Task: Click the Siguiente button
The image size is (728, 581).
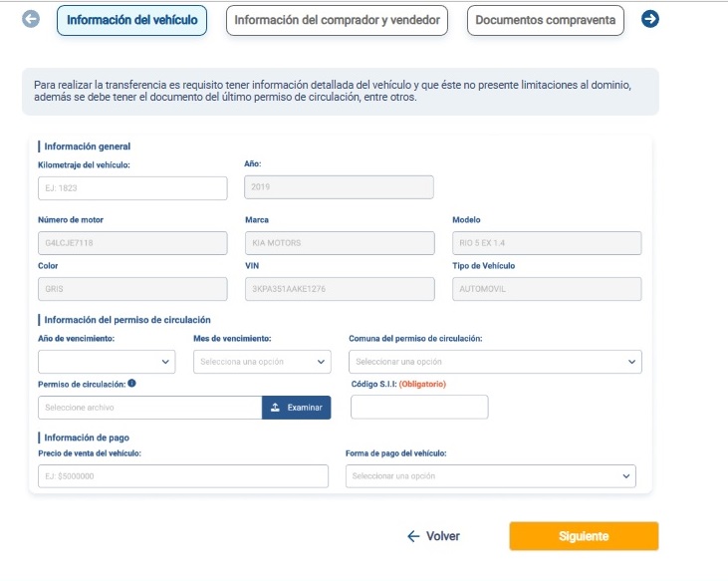Action: (x=584, y=536)
